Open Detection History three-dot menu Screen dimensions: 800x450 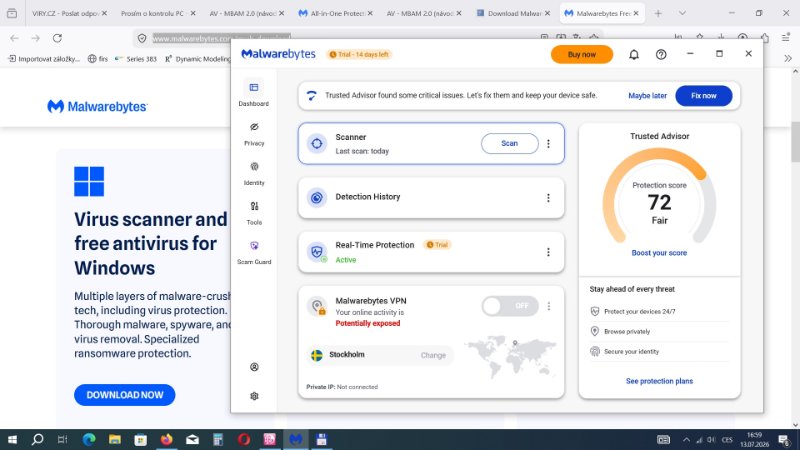click(x=548, y=198)
